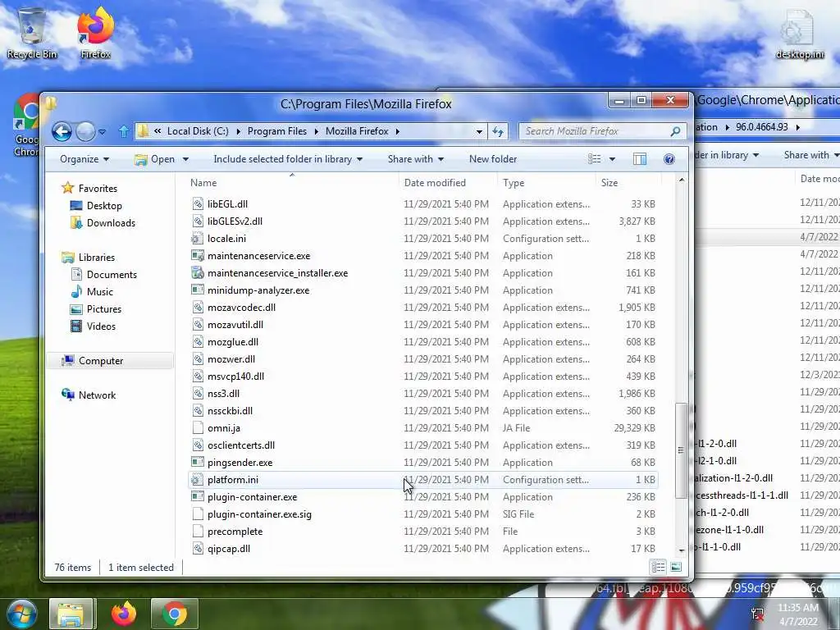Viewport: 840px width, 630px height.
Task: Toggle the preview pane icon
Action: (x=639, y=159)
